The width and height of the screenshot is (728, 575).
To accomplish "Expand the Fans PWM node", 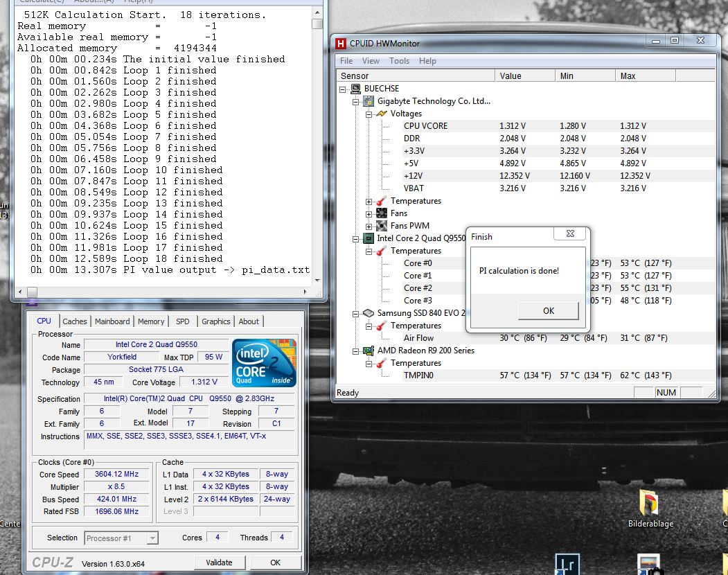I will pos(369,227).
